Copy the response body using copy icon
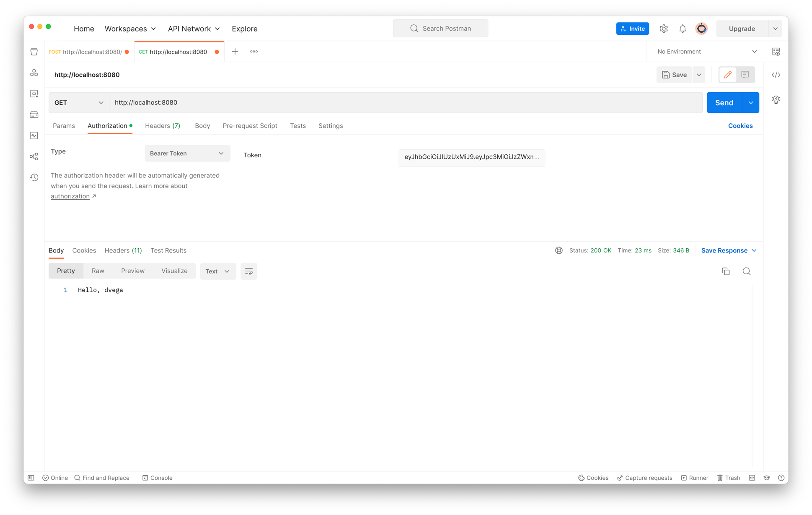This screenshot has height=515, width=812. [x=726, y=271]
